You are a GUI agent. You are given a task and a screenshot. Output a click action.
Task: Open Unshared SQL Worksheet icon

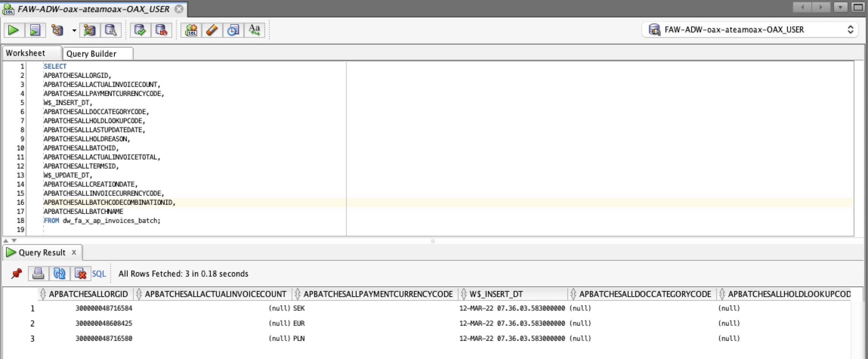[191, 30]
